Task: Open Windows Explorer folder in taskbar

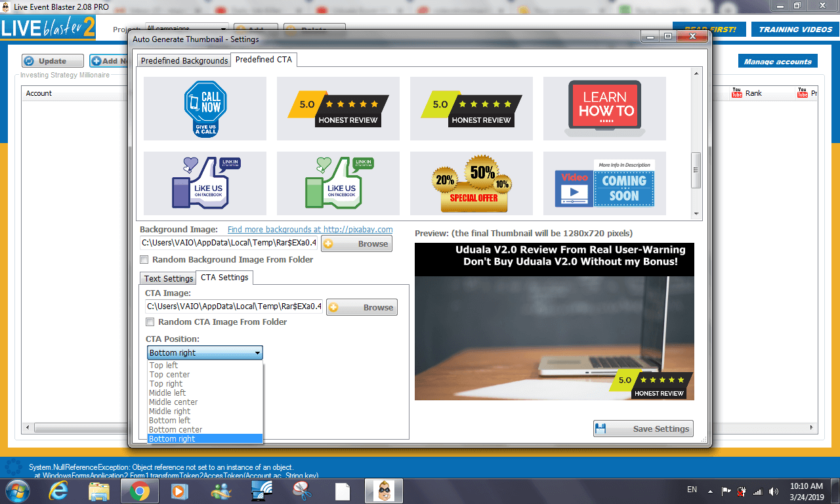Action: [x=98, y=491]
